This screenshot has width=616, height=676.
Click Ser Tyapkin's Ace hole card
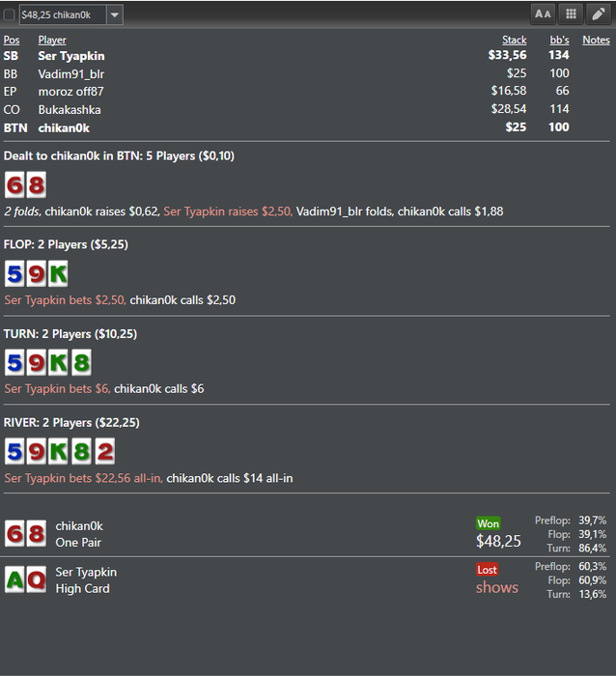[14, 579]
